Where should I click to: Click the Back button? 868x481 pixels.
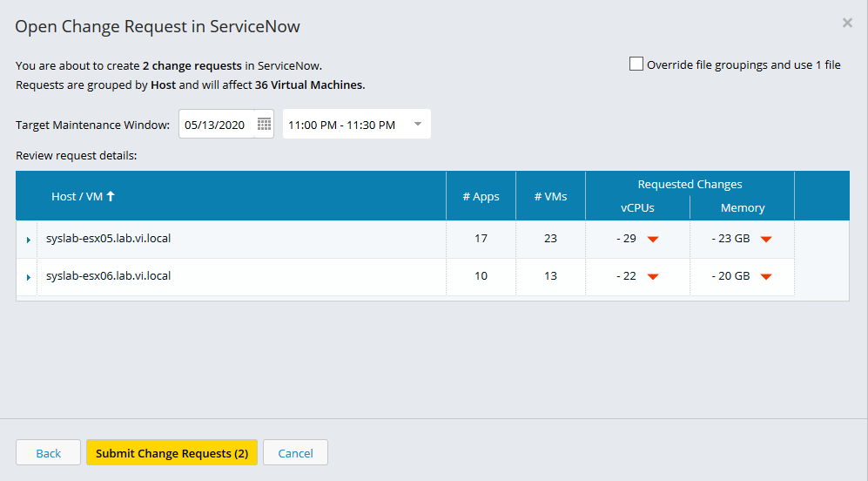(x=48, y=453)
